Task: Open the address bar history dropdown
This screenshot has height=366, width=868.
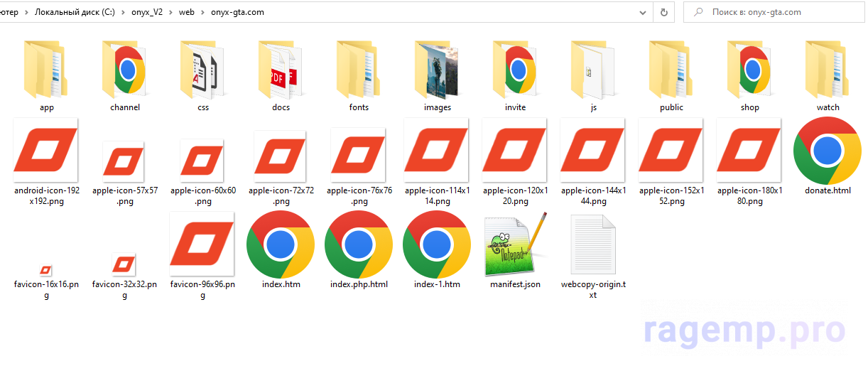Action: (x=642, y=12)
